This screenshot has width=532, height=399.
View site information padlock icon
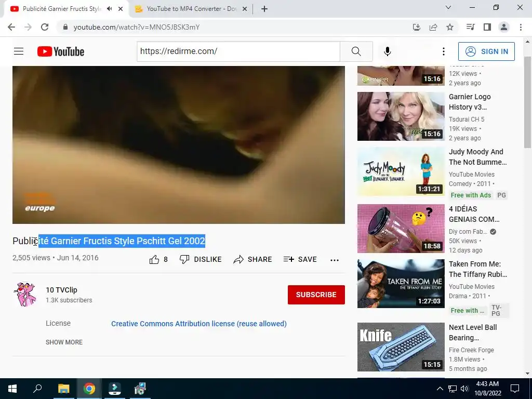65,27
